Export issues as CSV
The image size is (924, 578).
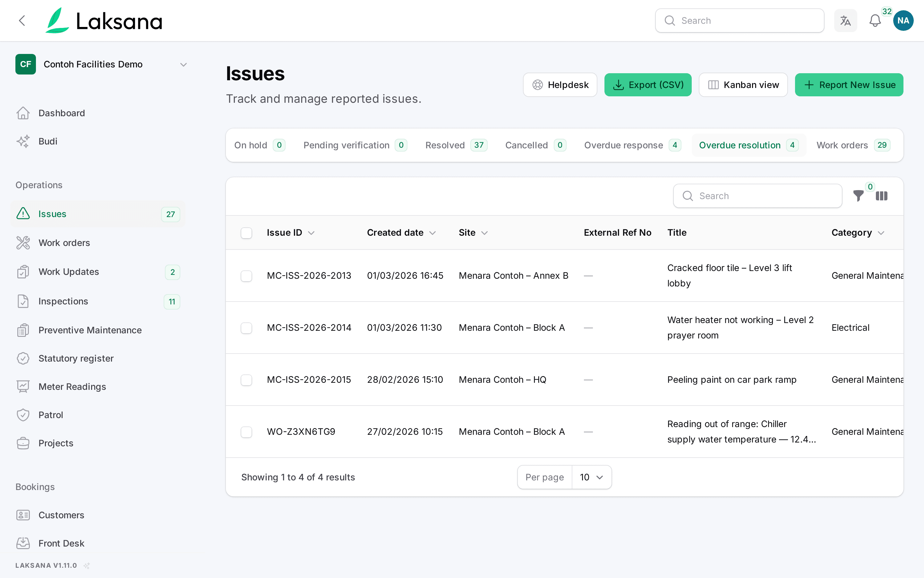click(x=648, y=85)
